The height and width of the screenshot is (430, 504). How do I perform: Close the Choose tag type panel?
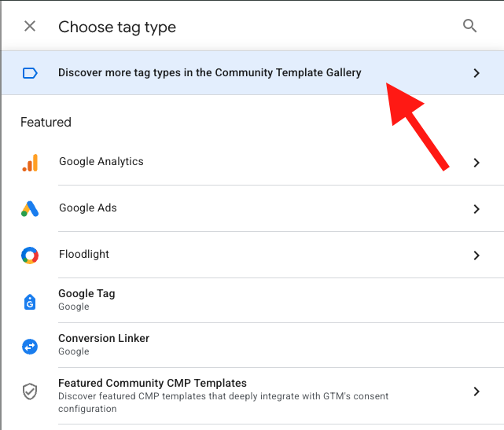coord(30,27)
